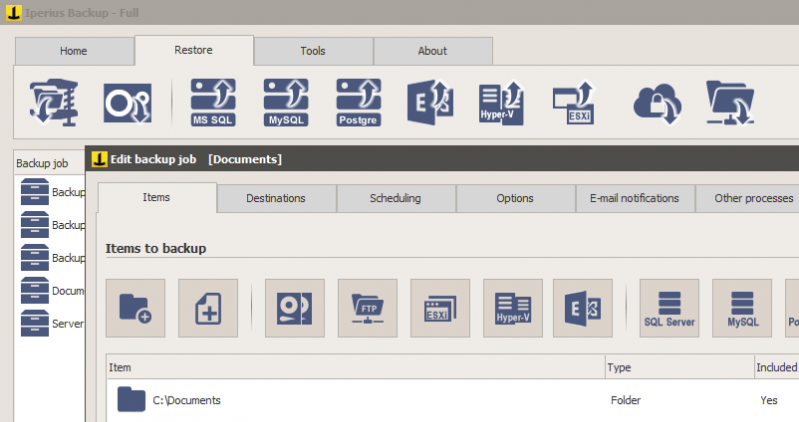Image resolution: width=799 pixels, height=422 pixels.
Task: Open the E-mail notifications tab
Action: click(635, 198)
